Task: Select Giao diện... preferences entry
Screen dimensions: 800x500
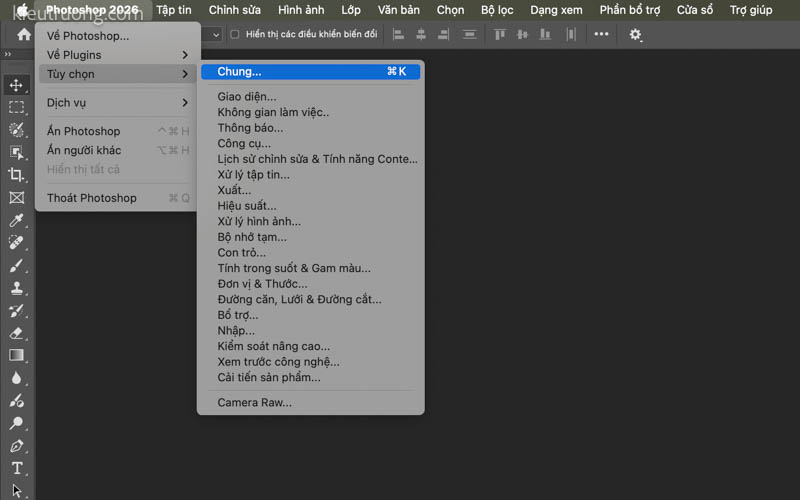Action: pyautogui.click(x=311, y=96)
